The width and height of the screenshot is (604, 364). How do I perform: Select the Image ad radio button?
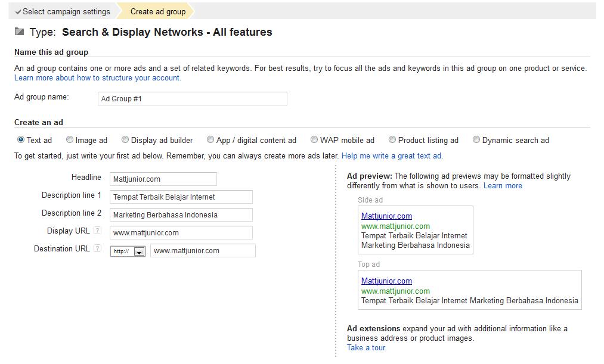[x=70, y=139]
